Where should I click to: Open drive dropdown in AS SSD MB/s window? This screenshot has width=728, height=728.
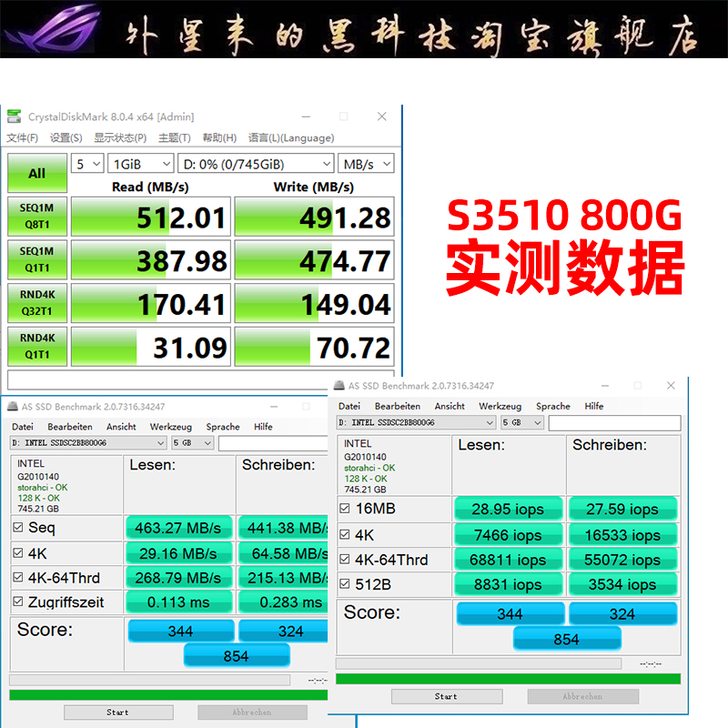coord(88,443)
